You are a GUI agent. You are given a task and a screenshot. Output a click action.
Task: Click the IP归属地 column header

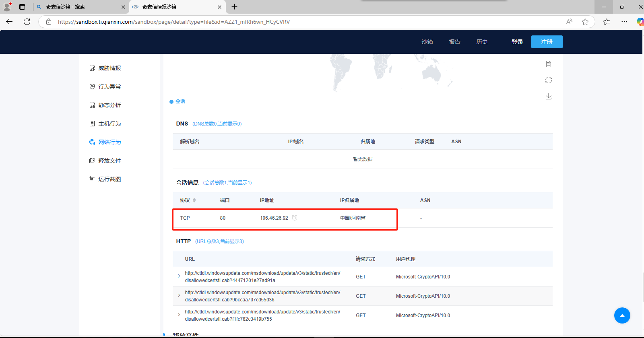tap(350, 200)
